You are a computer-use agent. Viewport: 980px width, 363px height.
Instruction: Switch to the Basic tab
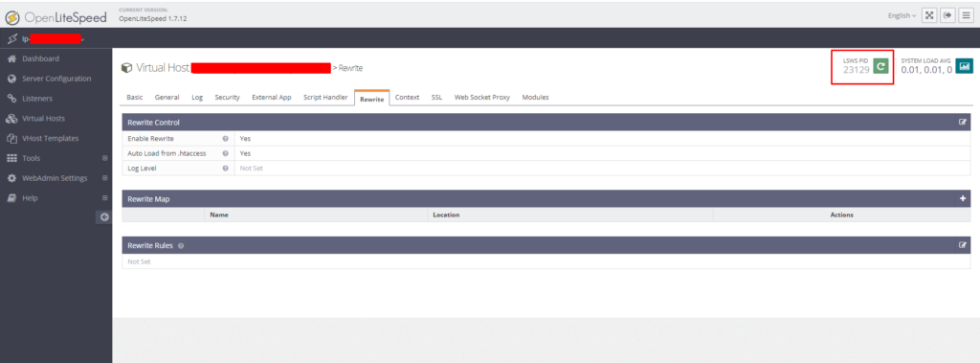pos(134,98)
